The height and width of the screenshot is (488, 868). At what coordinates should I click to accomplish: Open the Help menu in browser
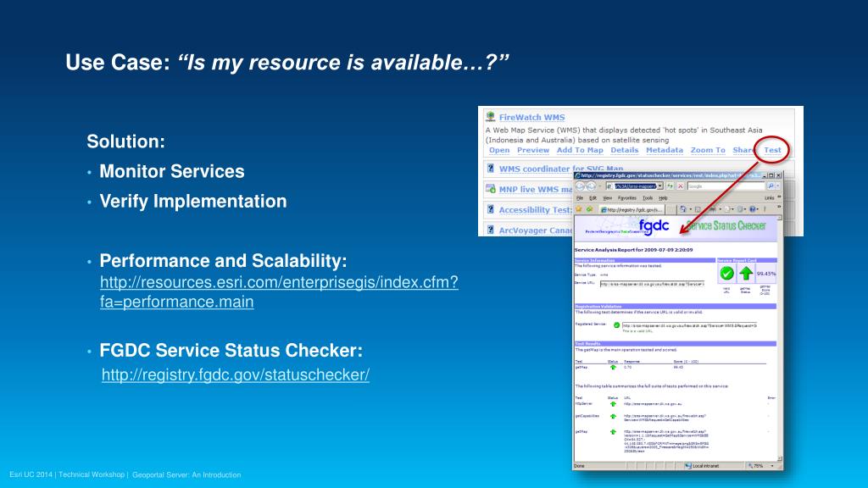[x=663, y=198]
